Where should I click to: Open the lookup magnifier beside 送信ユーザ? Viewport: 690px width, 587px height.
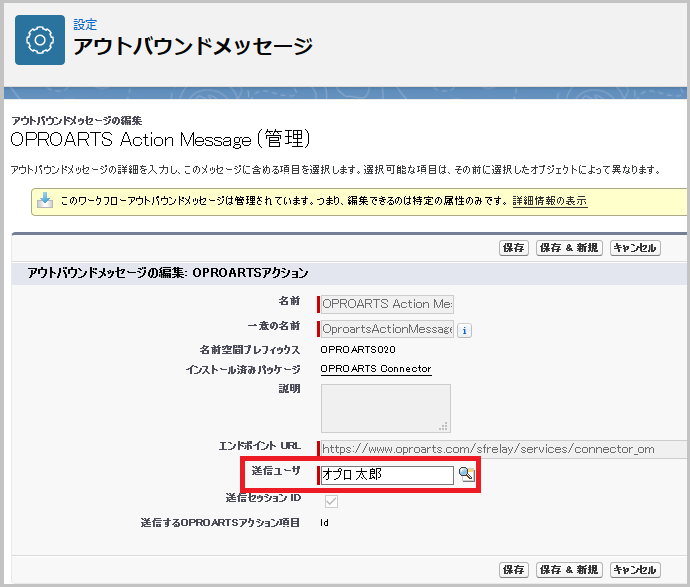tap(465, 475)
